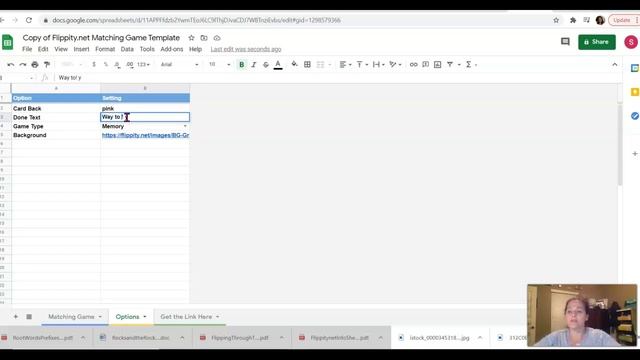This screenshot has height=360, width=640.
Task: Open Game Type Memory cell dropdown
Action: [x=185, y=126]
